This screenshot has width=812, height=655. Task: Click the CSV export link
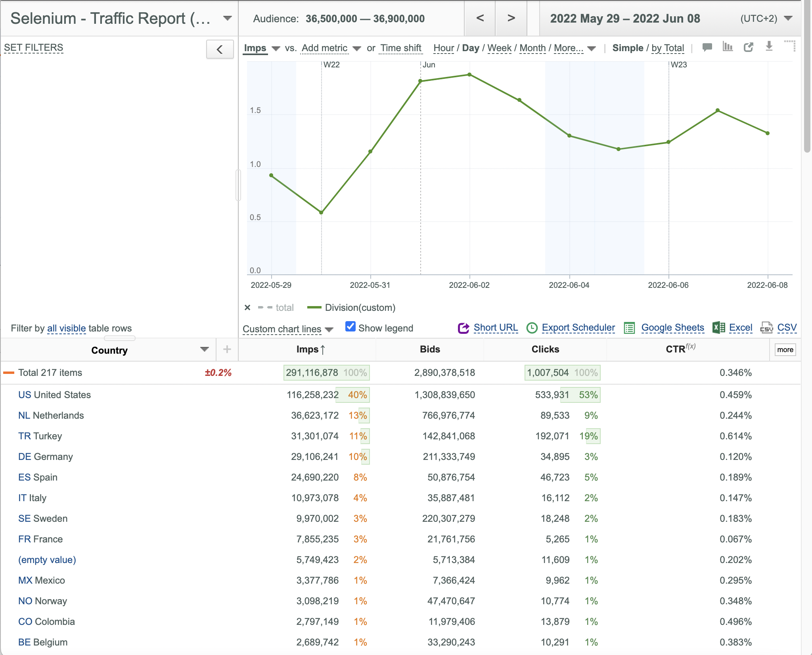pos(787,327)
